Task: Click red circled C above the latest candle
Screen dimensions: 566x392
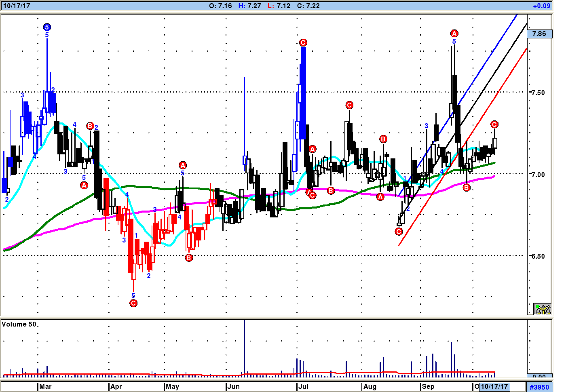Action: coord(494,124)
